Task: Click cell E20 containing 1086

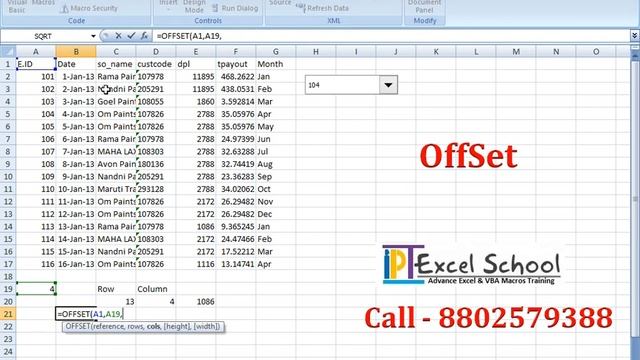Action: coord(196,302)
